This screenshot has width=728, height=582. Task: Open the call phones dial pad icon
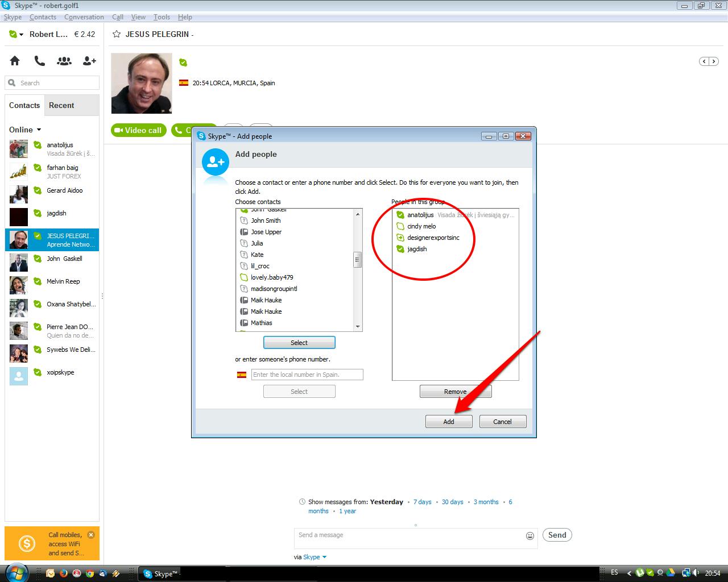point(39,61)
